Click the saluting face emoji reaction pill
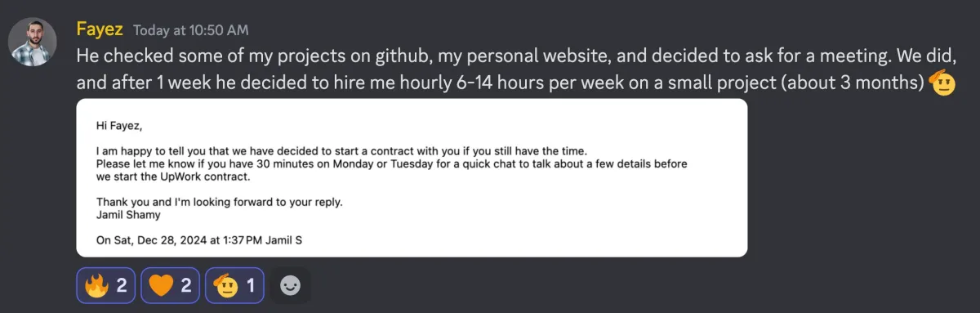This screenshot has width=980, height=313. click(x=234, y=285)
